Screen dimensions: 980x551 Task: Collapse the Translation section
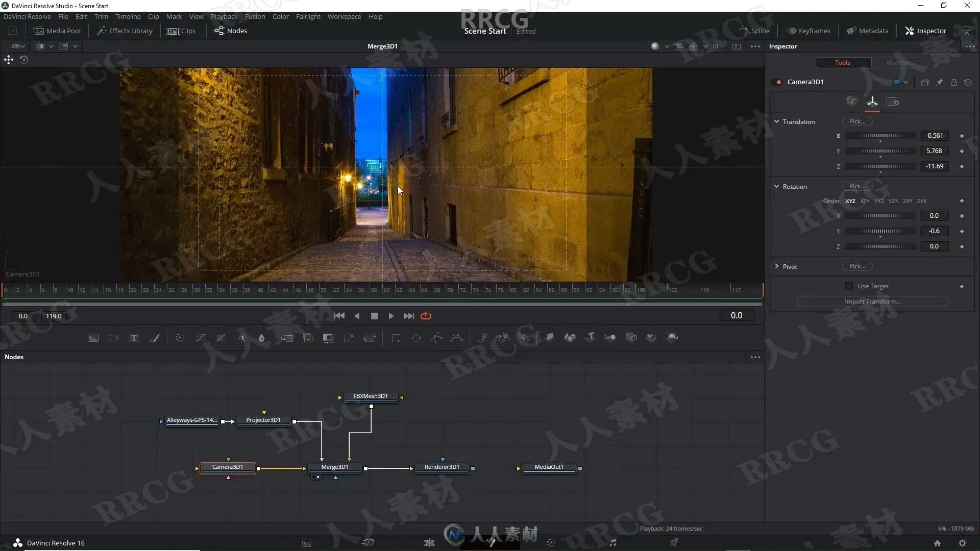click(776, 121)
